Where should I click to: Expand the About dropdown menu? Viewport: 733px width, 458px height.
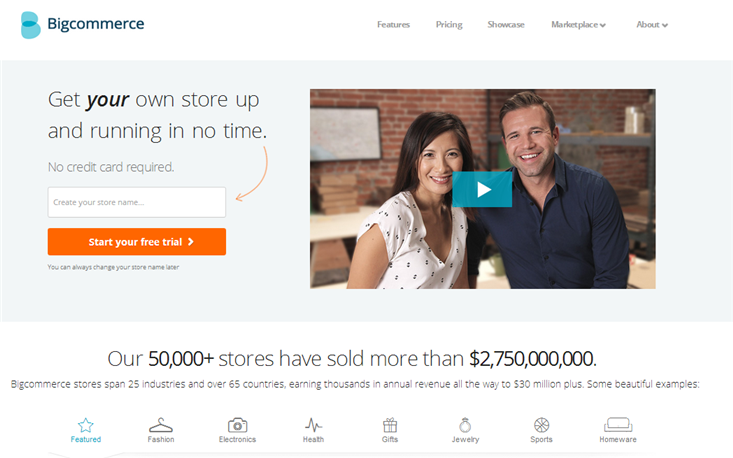652,25
